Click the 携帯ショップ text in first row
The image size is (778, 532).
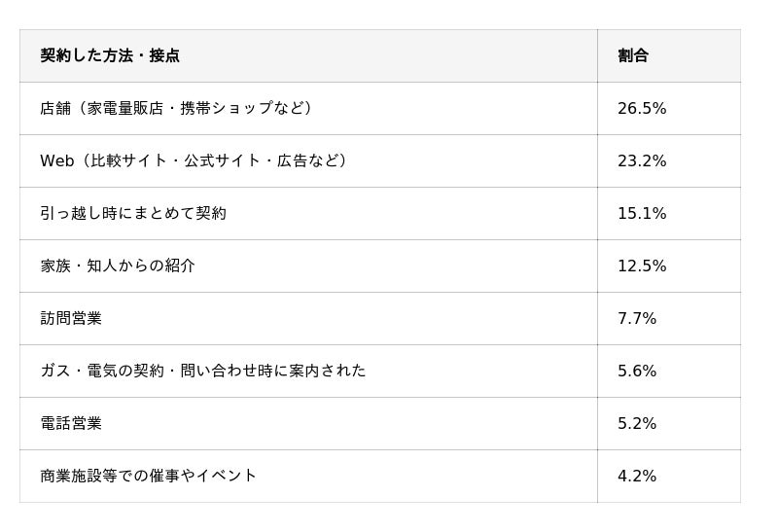(227, 108)
